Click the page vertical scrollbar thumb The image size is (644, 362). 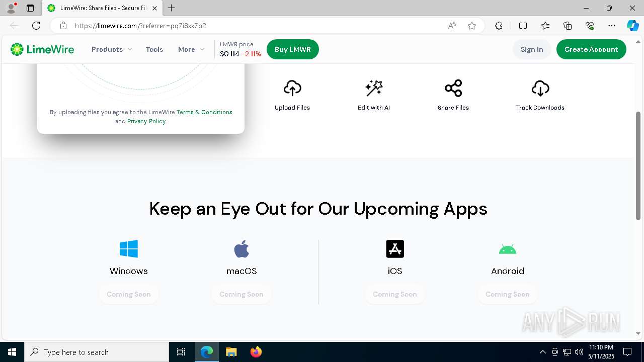(x=638, y=165)
